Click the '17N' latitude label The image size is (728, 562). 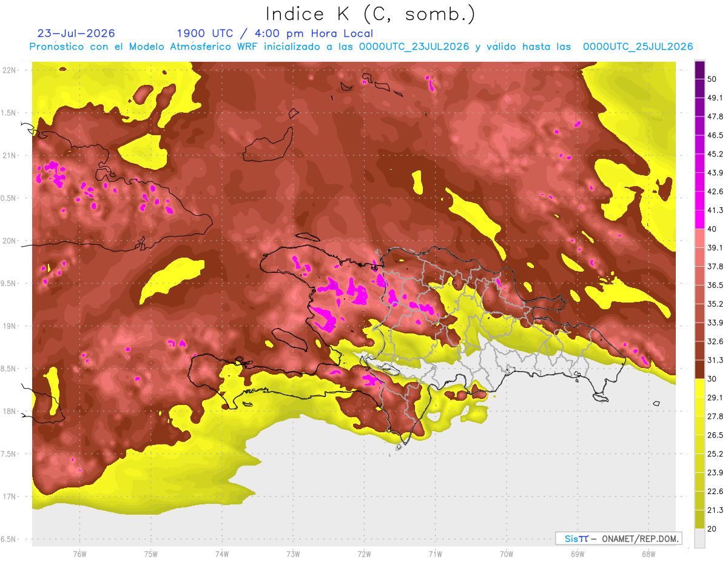point(10,497)
